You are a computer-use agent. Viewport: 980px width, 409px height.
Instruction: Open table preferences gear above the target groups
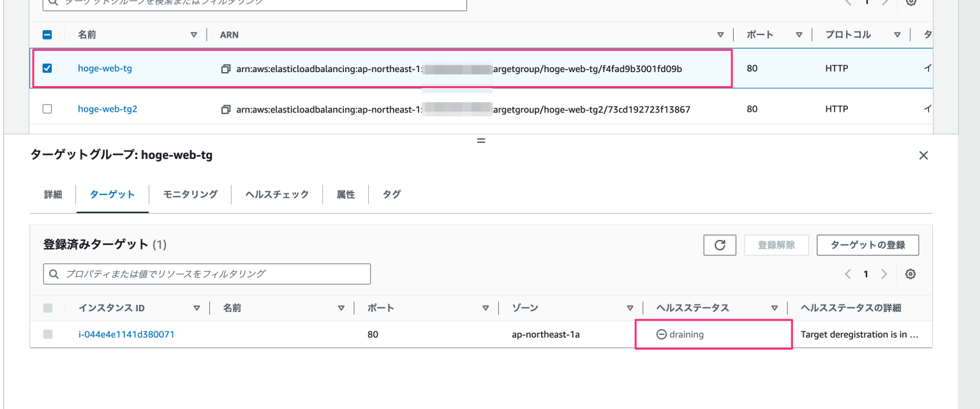coord(911,3)
